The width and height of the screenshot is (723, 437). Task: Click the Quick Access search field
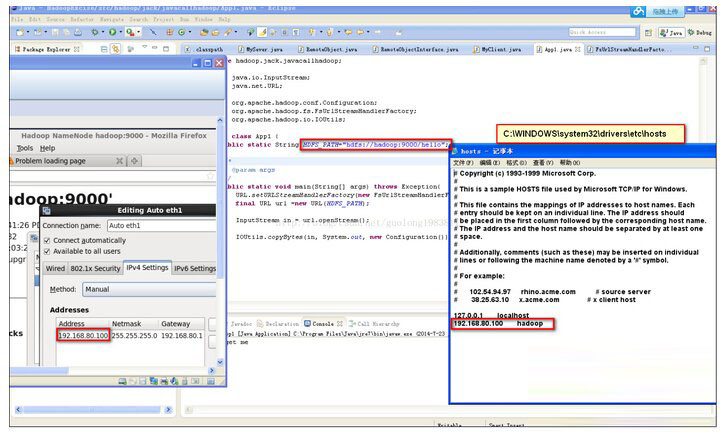click(x=602, y=32)
